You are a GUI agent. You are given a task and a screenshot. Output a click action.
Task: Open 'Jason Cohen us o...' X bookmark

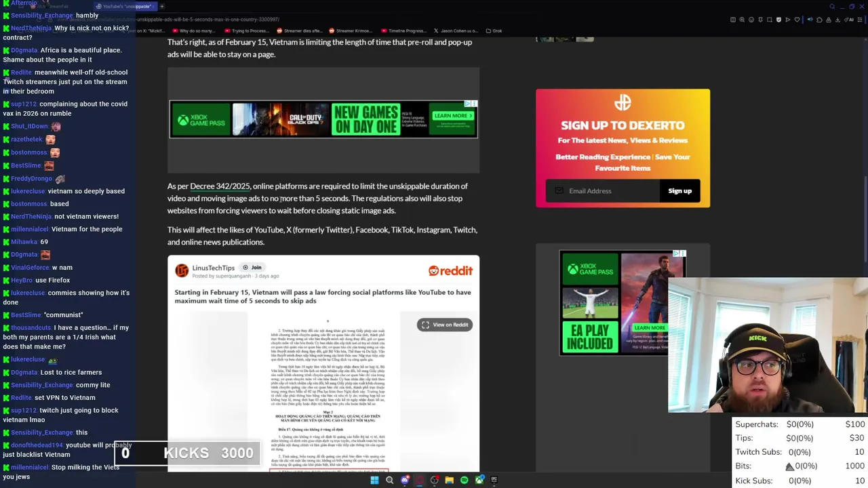click(x=456, y=30)
